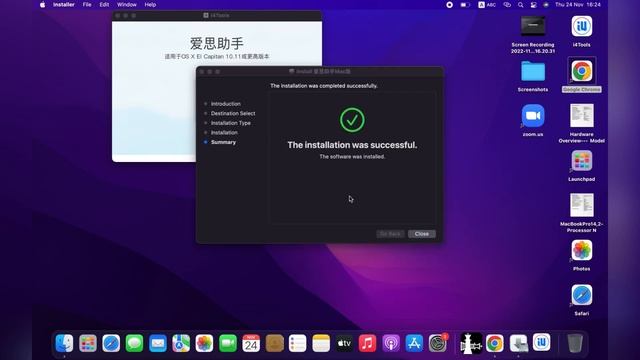640x360 pixels.
Task: Open Photos from the Dock
Action: pyautogui.click(x=204, y=343)
